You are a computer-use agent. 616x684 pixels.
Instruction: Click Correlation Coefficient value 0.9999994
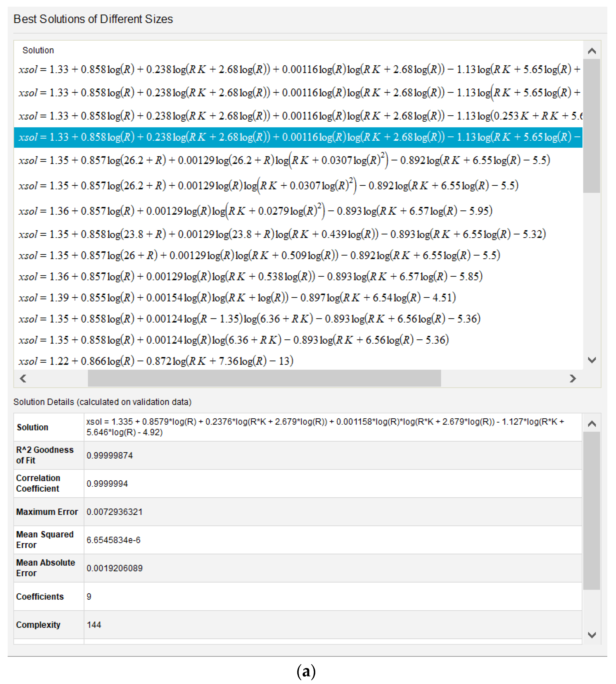point(107,484)
